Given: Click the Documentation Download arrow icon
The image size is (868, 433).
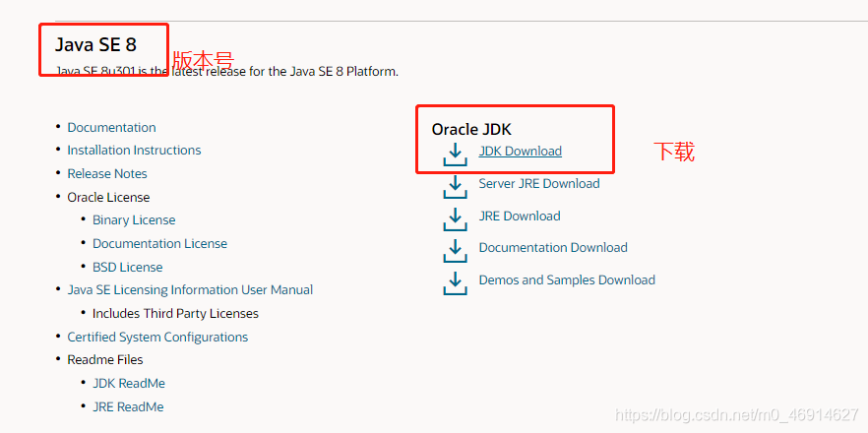Looking at the screenshot, I should [455, 251].
